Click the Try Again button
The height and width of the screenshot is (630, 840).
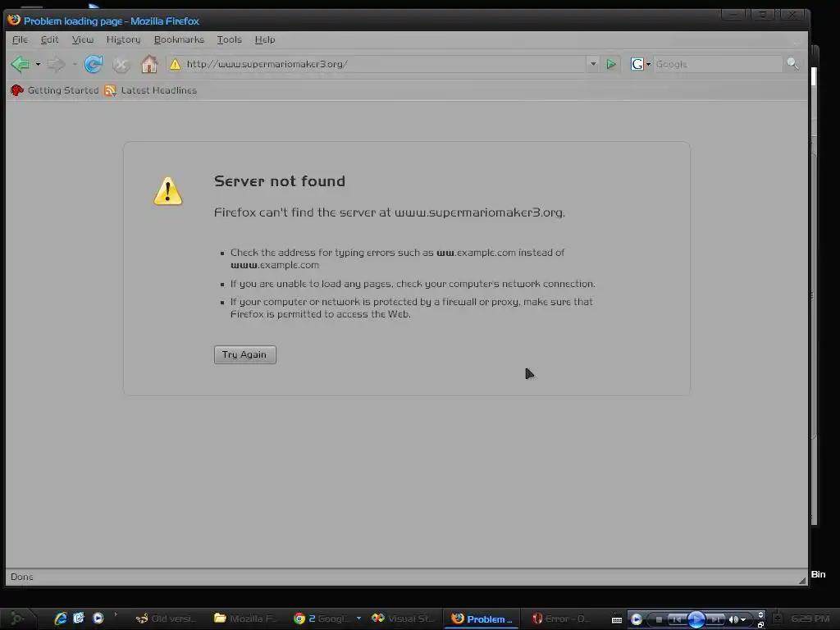[244, 354]
